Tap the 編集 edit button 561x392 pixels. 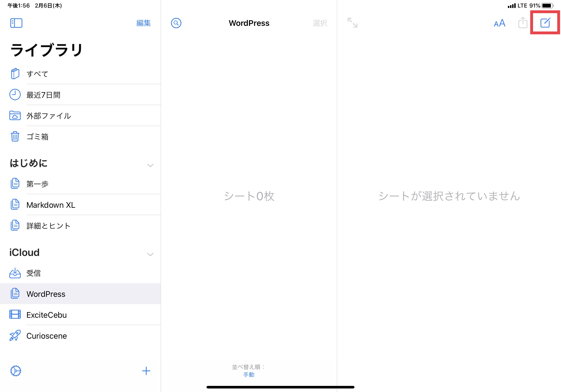(144, 23)
